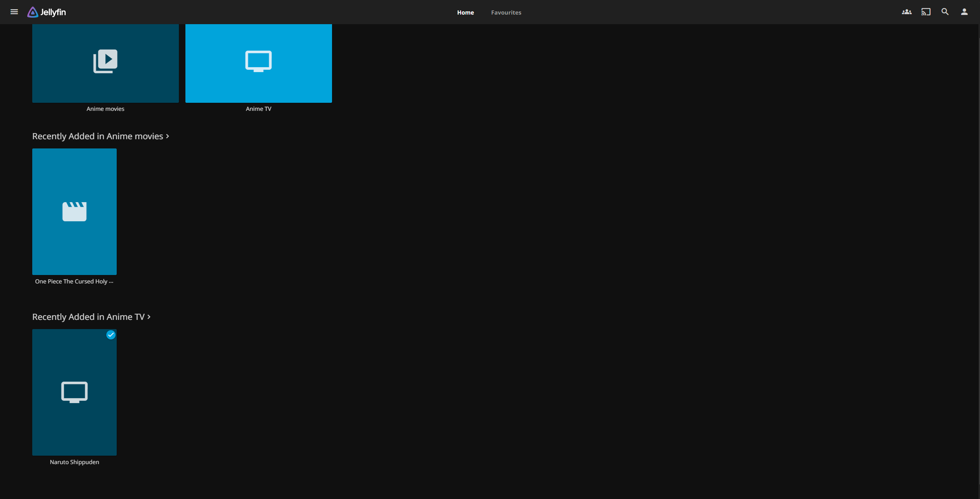Open the SyncPlay group icon
980x499 pixels.
coord(907,12)
